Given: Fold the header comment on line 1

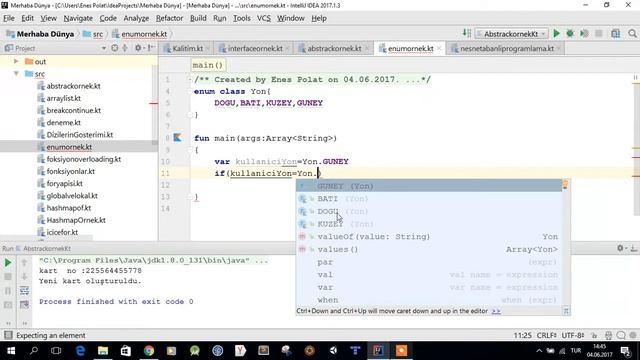Looking at the screenshot, I should 190,80.
